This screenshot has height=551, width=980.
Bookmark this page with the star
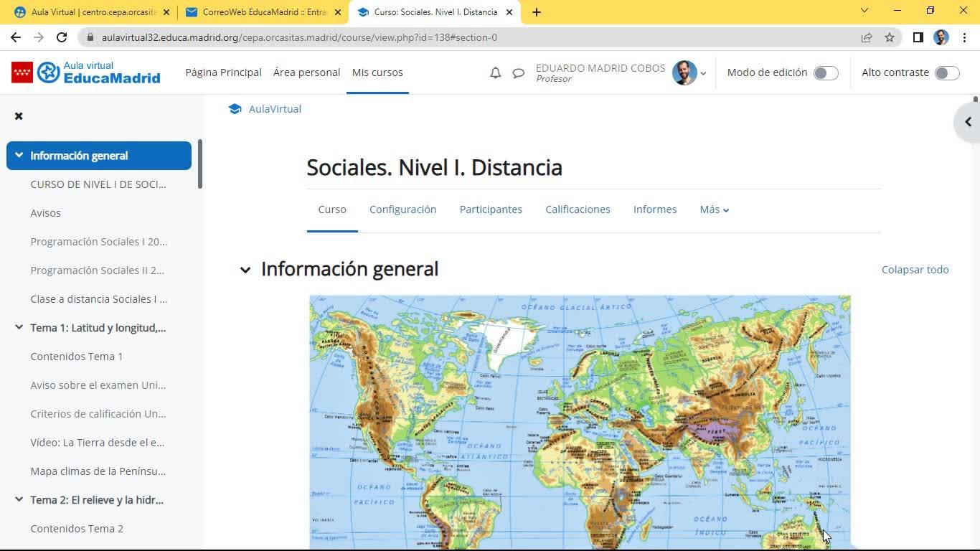890,37
